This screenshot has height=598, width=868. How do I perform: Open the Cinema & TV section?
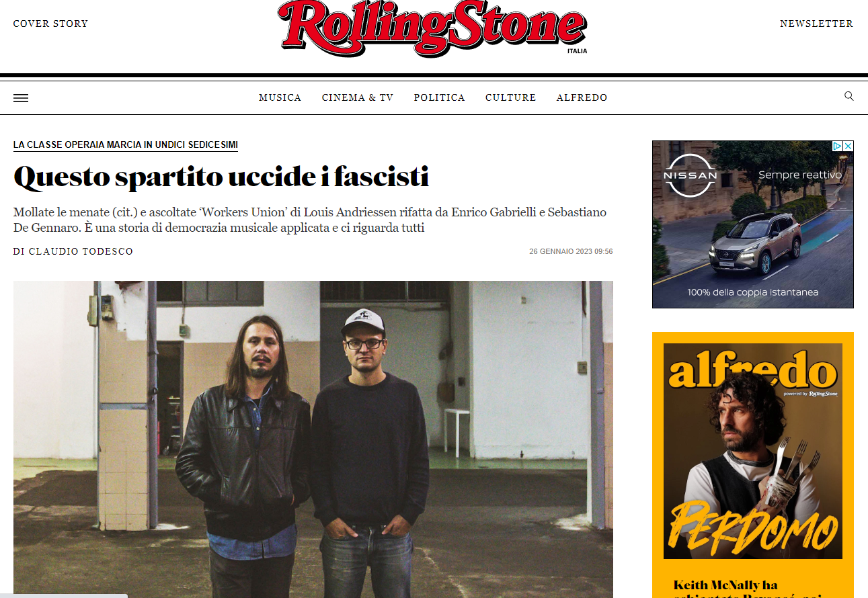[358, 97]
